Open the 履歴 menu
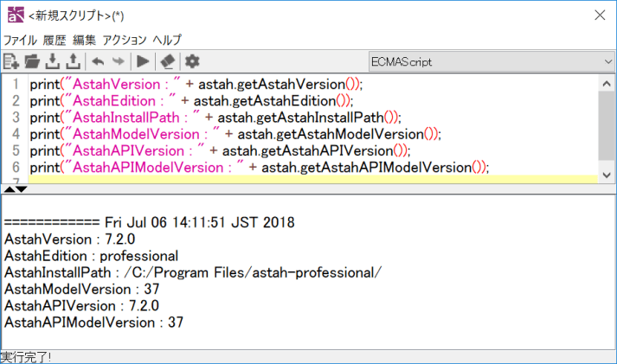The image size is (617, 364). 55,40
